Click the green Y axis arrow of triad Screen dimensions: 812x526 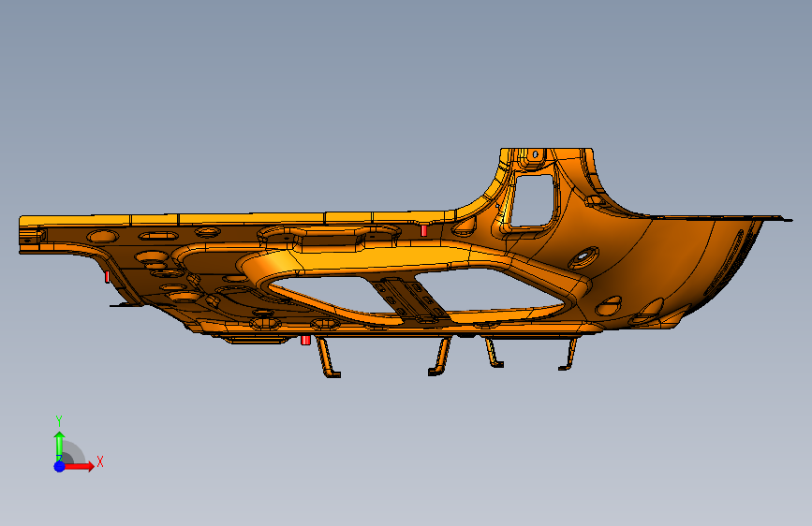pos(60,446)
